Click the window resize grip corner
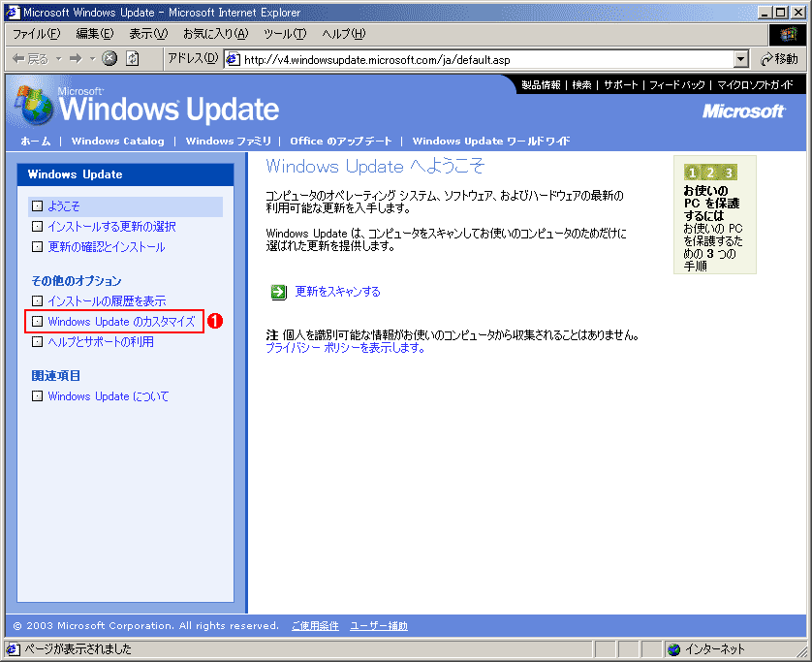The height and width of the screenshot is (662, 812). [x=800, y=650]
